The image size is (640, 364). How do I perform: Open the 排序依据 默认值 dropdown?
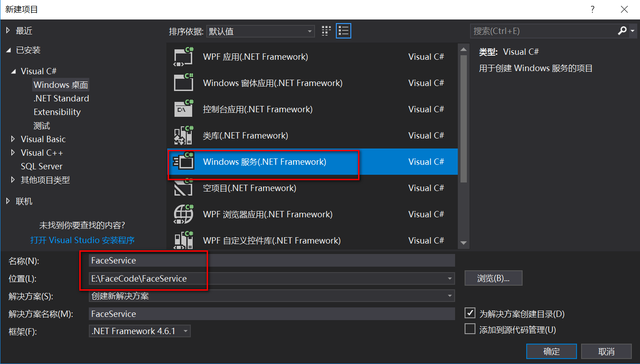[261, 31]
